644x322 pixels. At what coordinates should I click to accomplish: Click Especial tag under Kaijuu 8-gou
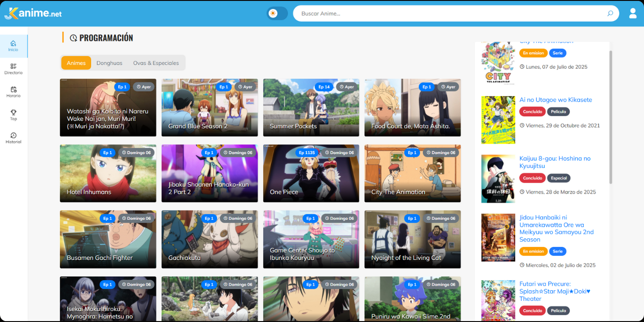click(559, 178)
